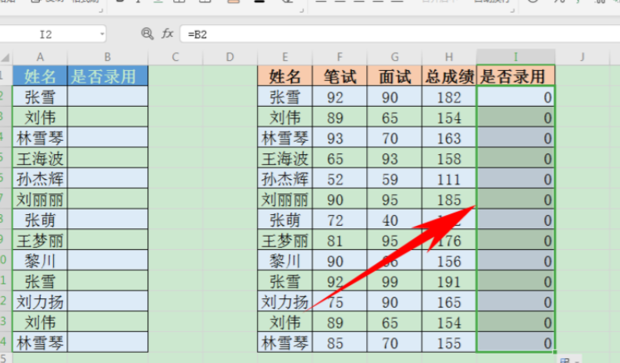Select 刘力扬 in column A

[x=40, y=302]
